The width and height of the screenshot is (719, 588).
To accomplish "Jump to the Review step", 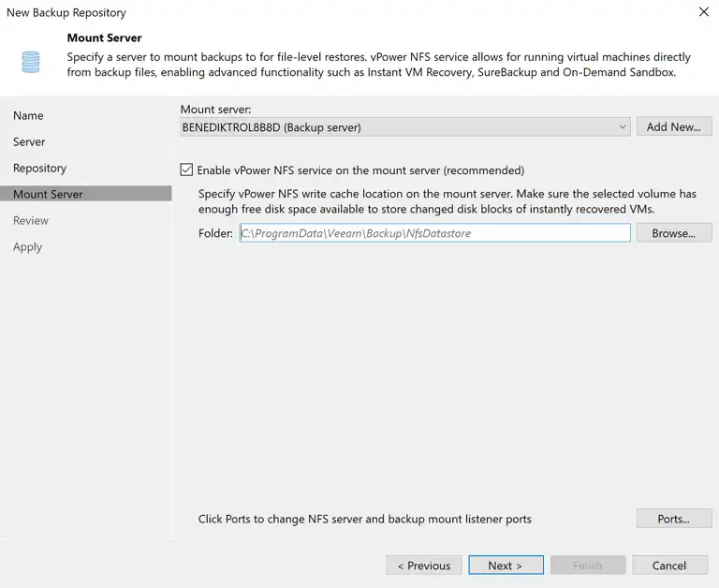I will 31,221.
